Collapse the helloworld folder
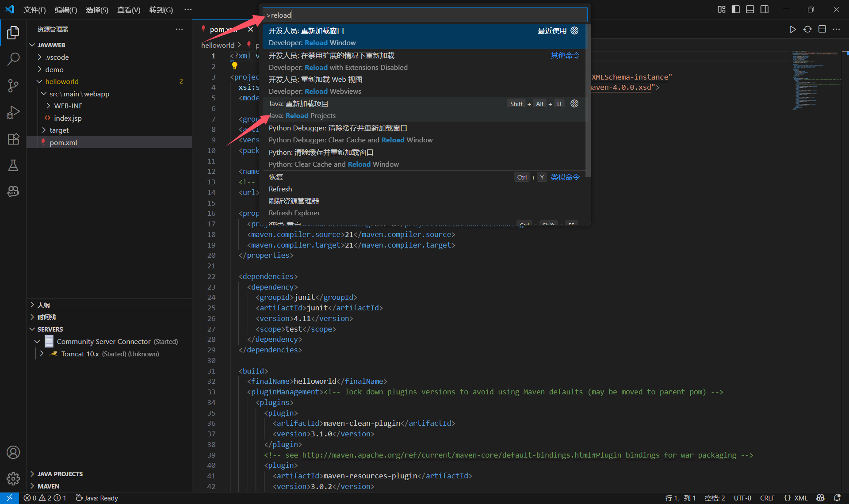This screenshot has width=849, height=504. click(61, 81)
